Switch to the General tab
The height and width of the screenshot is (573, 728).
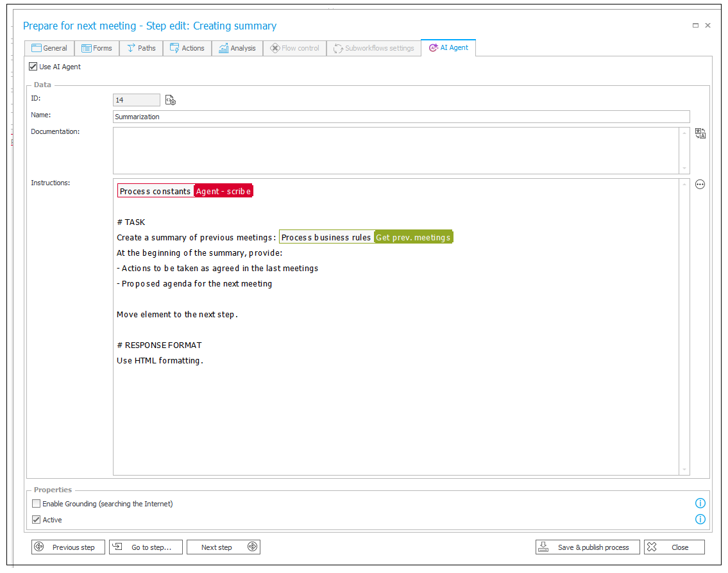[x=49, y=48]
